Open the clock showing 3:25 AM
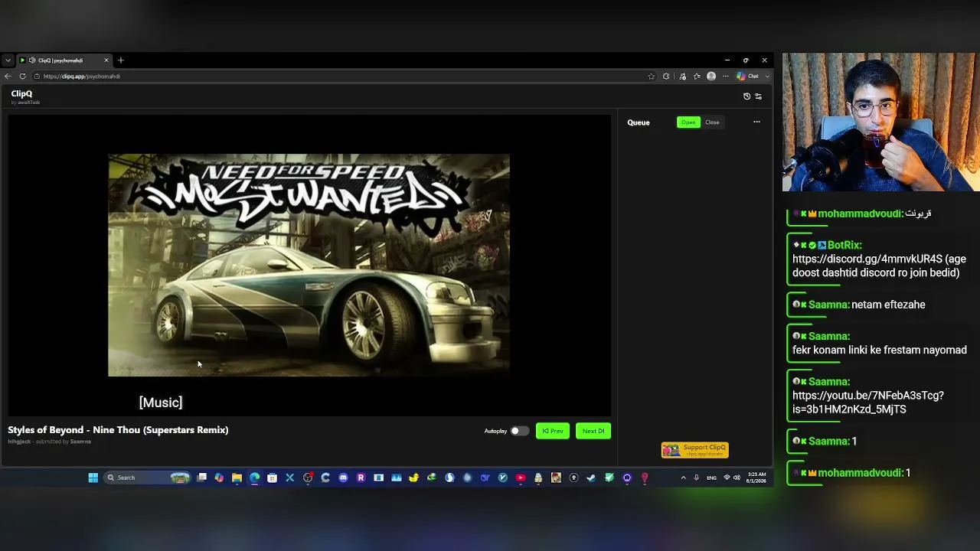This screenshot has width=980, height=551. click(x=756, y=478)
